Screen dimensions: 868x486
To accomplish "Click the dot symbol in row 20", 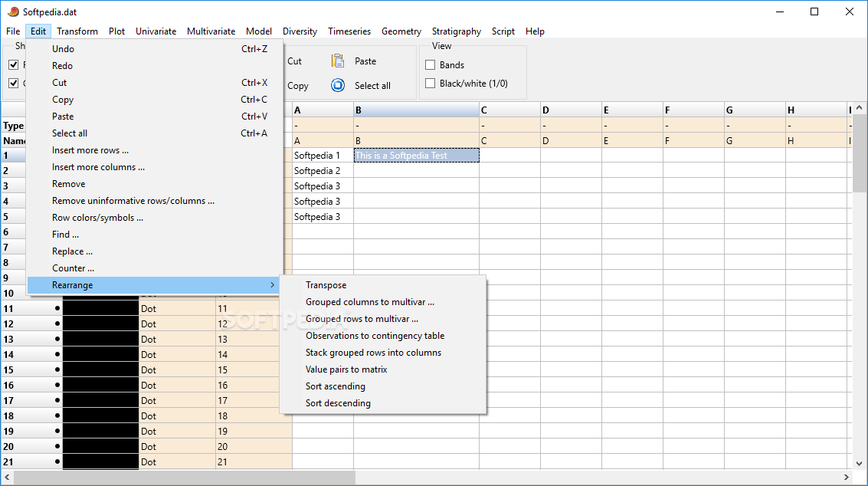I will click(x=57, y=446).
